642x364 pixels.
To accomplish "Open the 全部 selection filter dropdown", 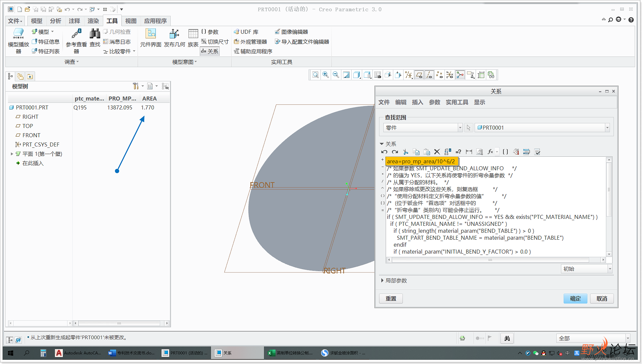I will pos(593,338).
